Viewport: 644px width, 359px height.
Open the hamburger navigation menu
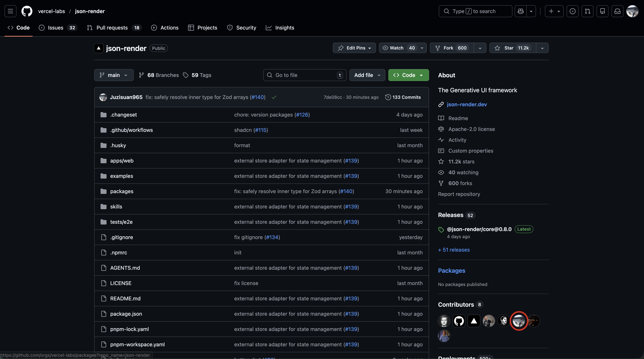coord(10,11)
